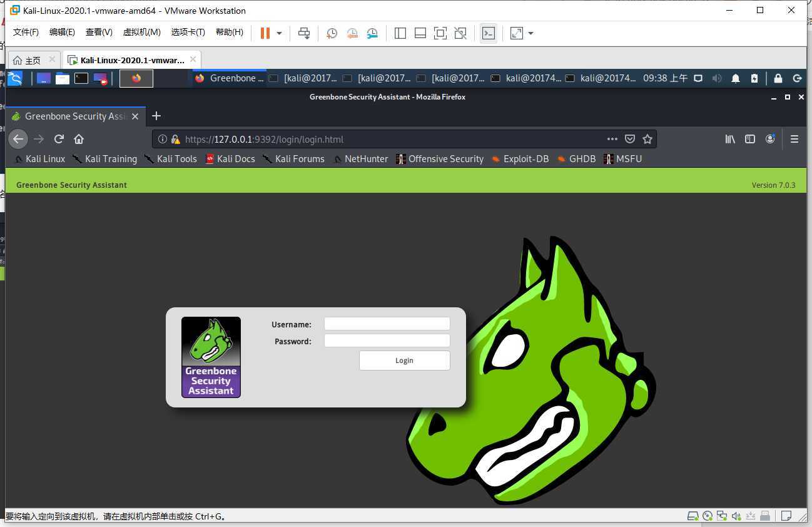
Task: Open the Kali Tools bookmark
Action: [171, 159]
